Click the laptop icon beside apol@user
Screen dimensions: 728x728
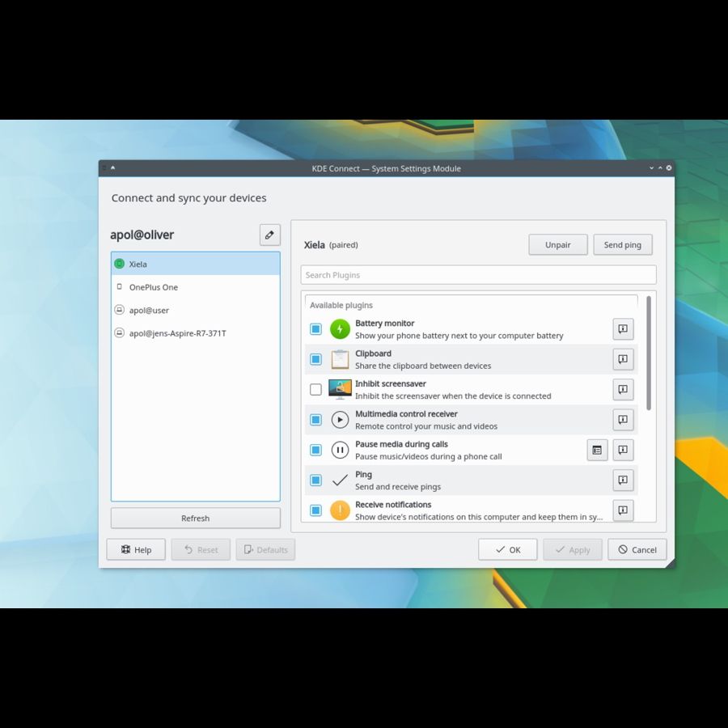(x=120, y=310)
